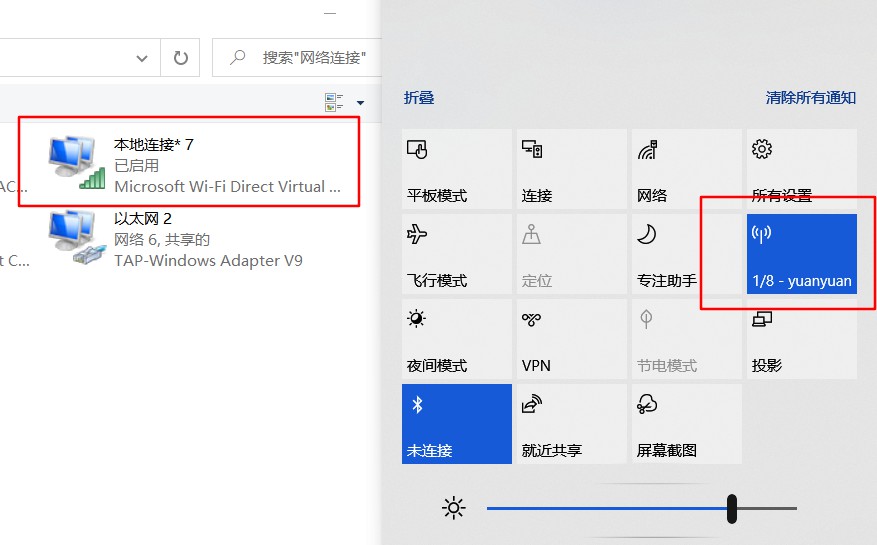Toggle the 1/8 - yuanyuan mobile hotspot tile

click(x=802, y=254)
